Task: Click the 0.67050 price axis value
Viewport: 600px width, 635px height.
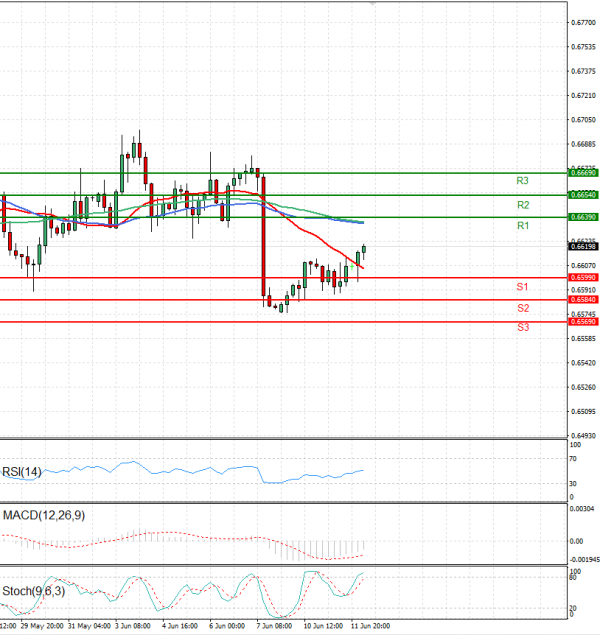Action: click(x=583, y=120)
